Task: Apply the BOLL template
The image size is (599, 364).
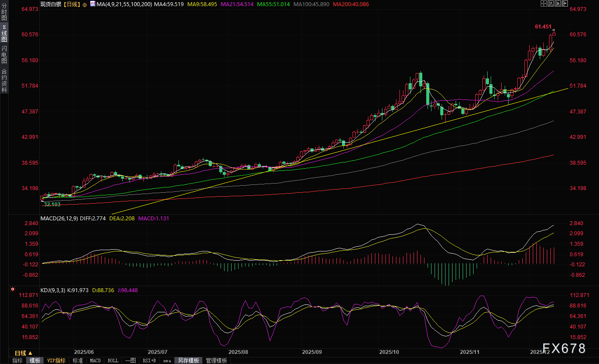Action: point(113,360)
